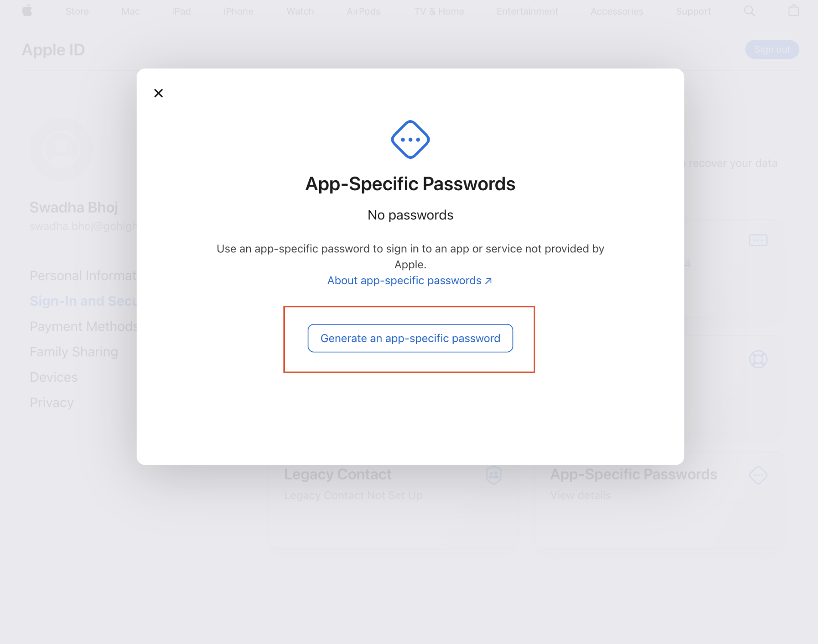
Task: Open the Mac menu item
Action: click(131, 11)
